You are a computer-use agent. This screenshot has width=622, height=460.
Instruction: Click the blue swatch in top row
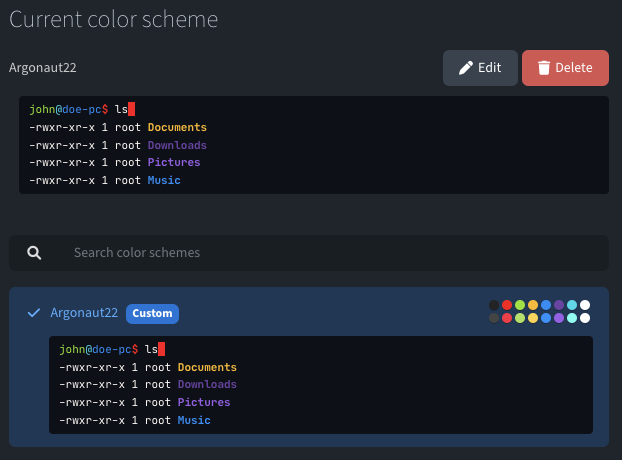546,305
